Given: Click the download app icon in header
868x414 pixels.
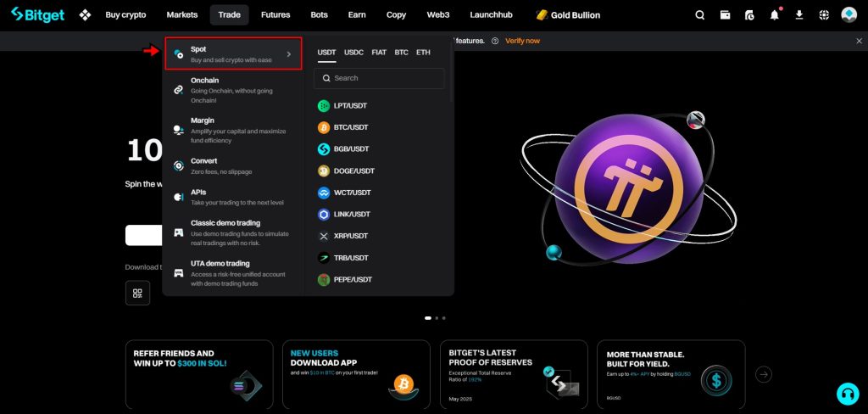Looking at the screenshot, I should coord(799,15).
